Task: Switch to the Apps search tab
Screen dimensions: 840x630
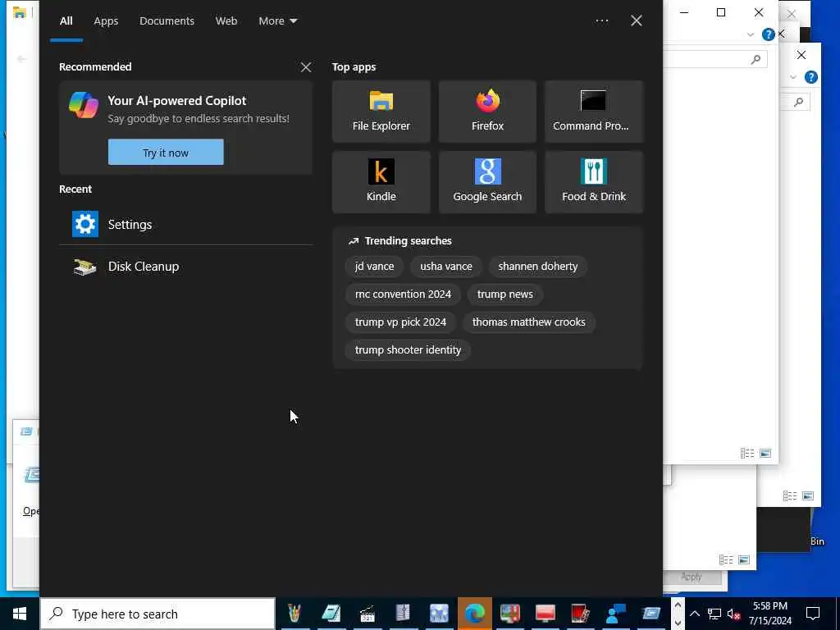Action: (106, 21)
